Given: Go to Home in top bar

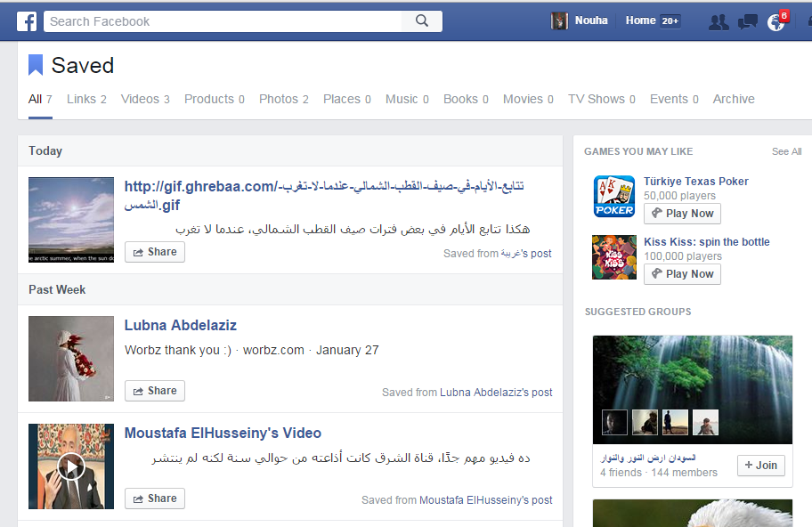Looking at the screenshot, I should click(640, 20).
